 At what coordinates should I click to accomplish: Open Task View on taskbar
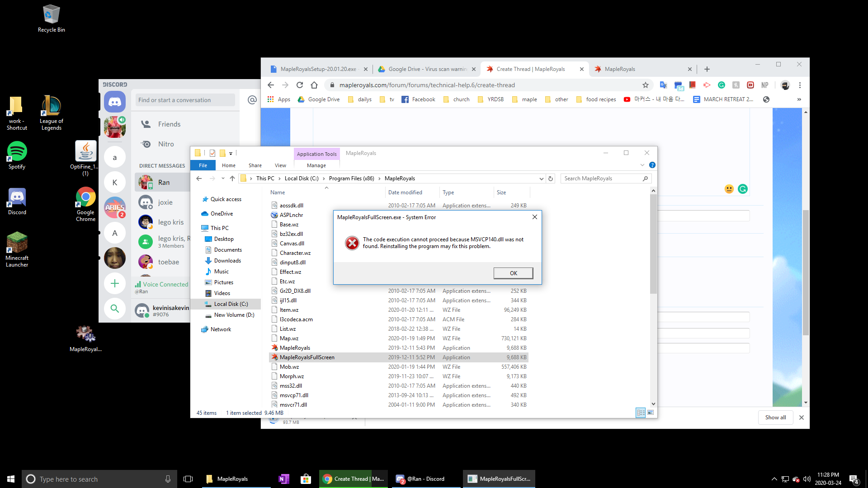click(x=188, y=479)
